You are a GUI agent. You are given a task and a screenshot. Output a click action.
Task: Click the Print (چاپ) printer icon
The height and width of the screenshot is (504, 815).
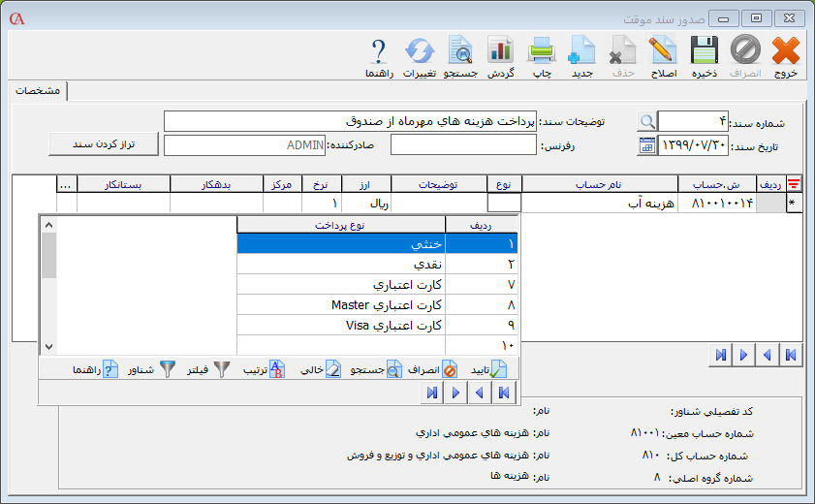(x=542, y=50)
